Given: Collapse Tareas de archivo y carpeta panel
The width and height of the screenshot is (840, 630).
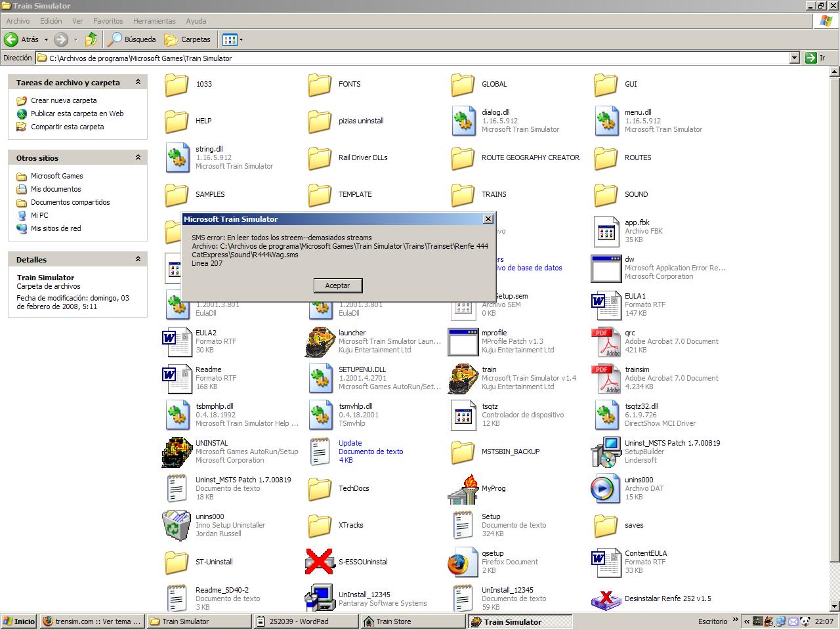Looking at the screenshot, I should [x=138, y=83].
